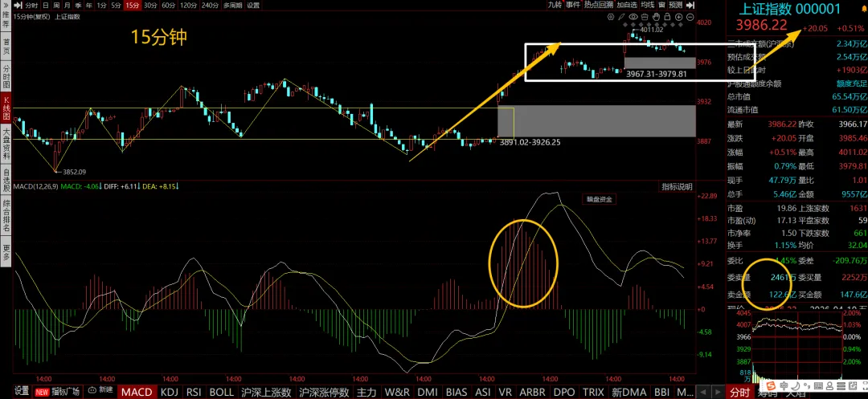Viewport: 868px width, 399px height.
Task: Expand the left sidebar double-chevron
Action: point(6,5)
